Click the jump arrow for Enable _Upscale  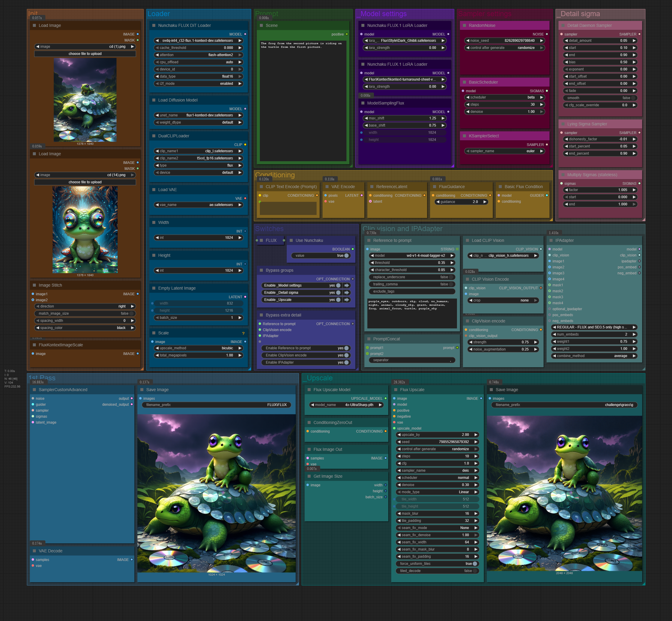pyautogui.click(x=346, y=300)
